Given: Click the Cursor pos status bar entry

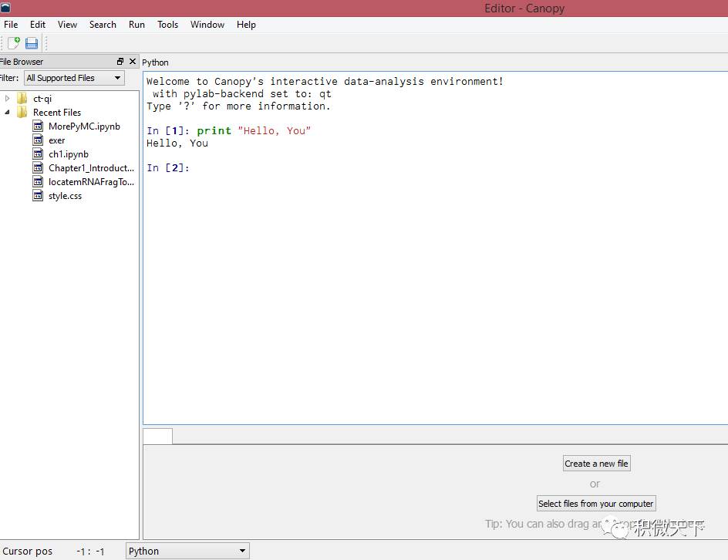Looking at the screenshot, I should (28, 552).
